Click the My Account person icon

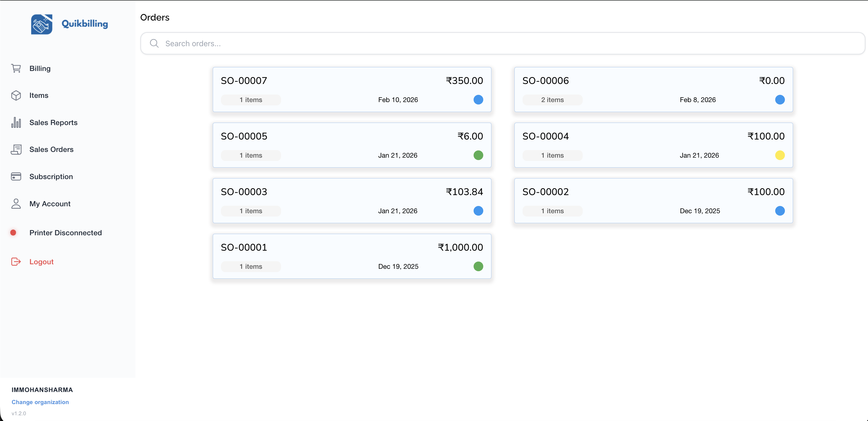pos(16,204)
